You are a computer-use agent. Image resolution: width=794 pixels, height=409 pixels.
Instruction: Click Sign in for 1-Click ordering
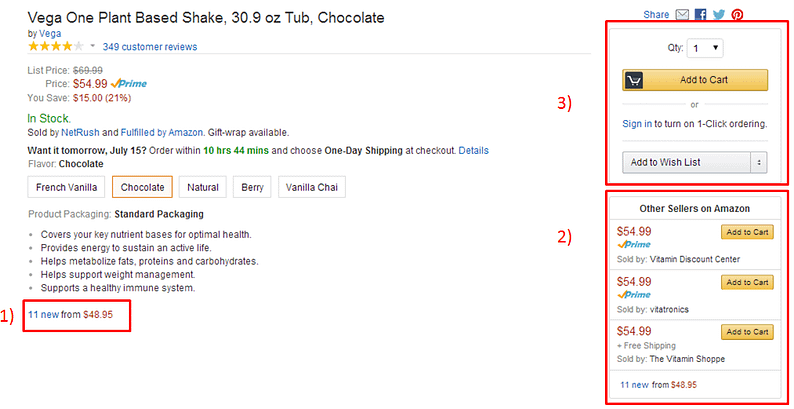click(637, 124)
